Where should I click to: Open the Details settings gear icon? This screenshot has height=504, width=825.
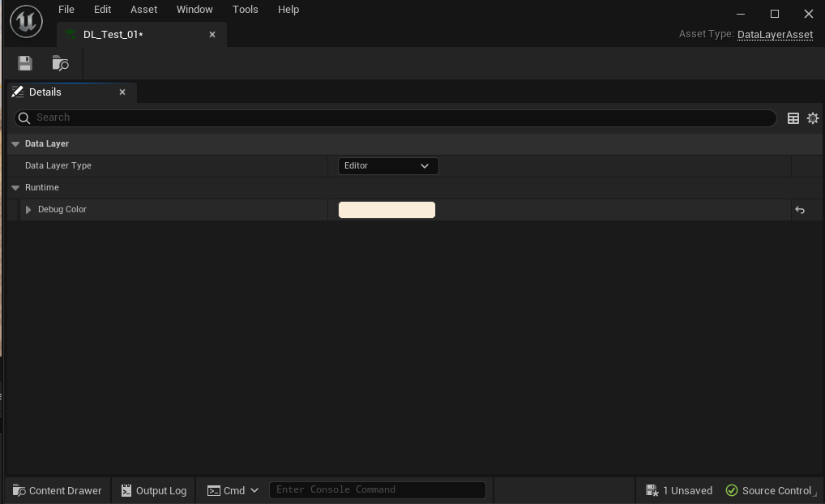click(x=813, y=118)
